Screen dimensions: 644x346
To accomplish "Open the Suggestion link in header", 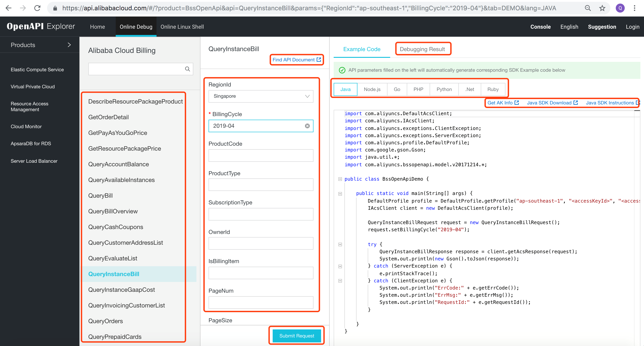I will coord(602,27).
